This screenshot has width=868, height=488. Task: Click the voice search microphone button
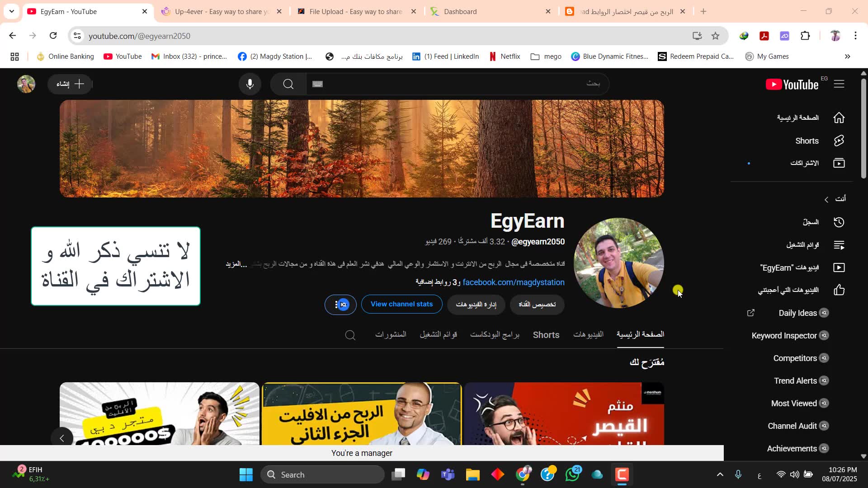[x=250, y=84]
